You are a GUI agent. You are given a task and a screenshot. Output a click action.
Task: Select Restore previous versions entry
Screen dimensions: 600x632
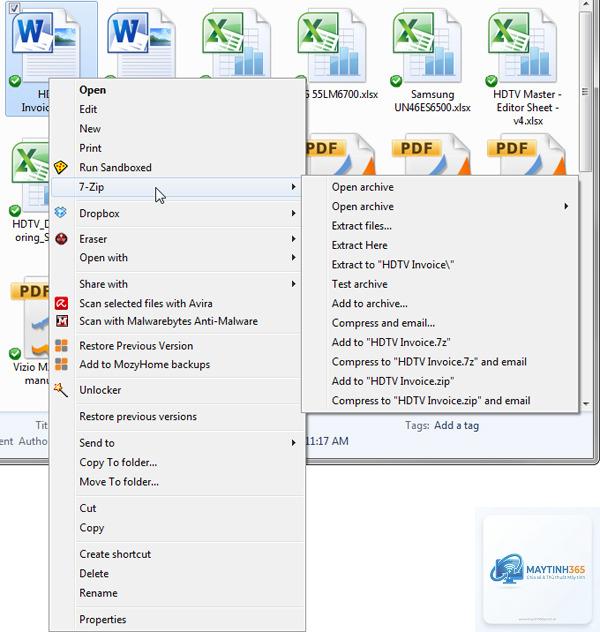point(176,416)
